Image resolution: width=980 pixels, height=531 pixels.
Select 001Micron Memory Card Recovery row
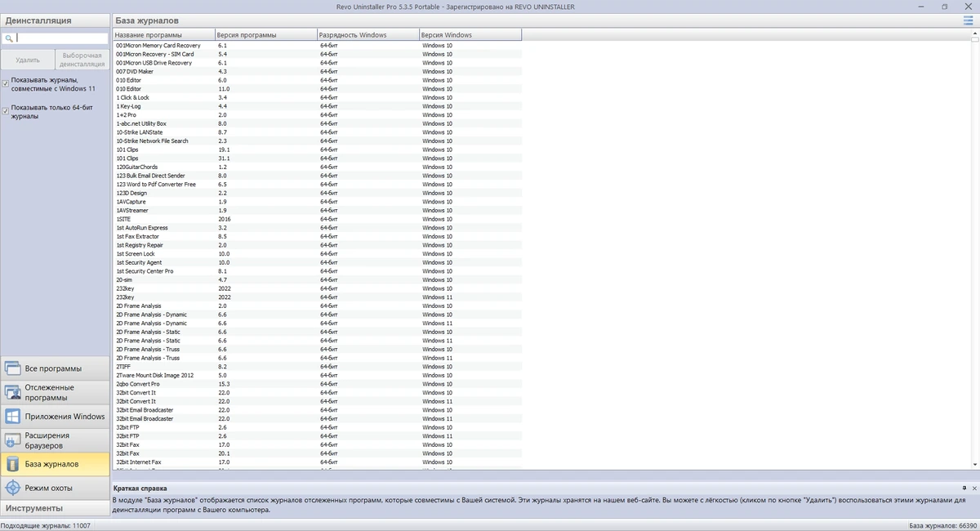tap(317, 46)
